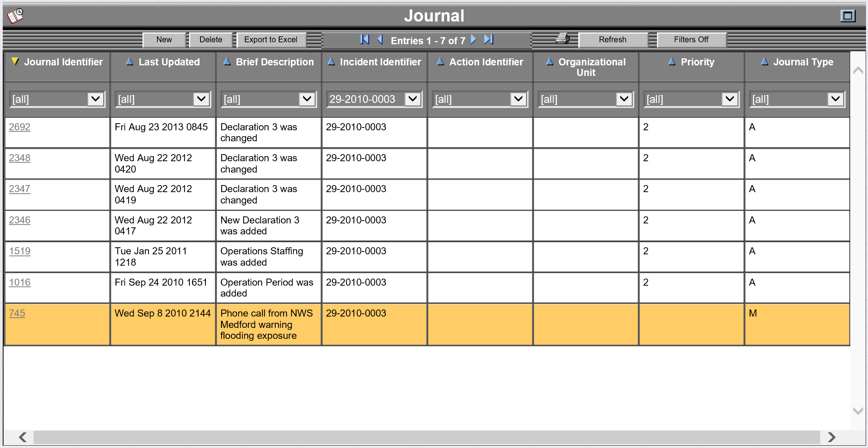The image size is (868, 448).
Task: Sort by Priority column arrow
Action: click(x=672, y=62)
